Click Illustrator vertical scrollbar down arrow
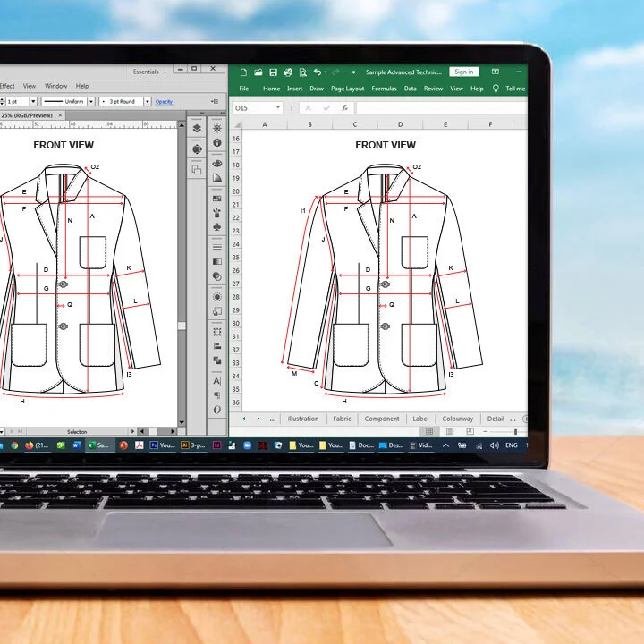Image resolution: width=644 pixels, height=644 pixels. pyautogui.click(x=182, y=422)
